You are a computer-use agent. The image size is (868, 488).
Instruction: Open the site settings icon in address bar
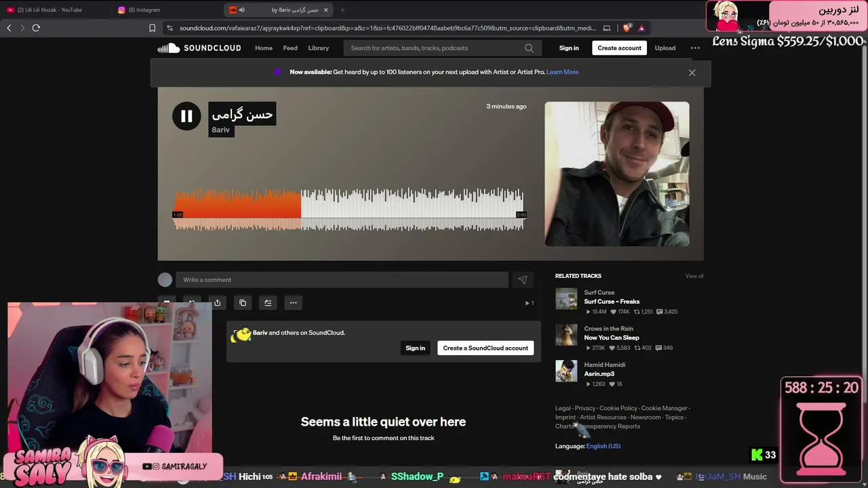pyautogui.click(x=169, y=28)
